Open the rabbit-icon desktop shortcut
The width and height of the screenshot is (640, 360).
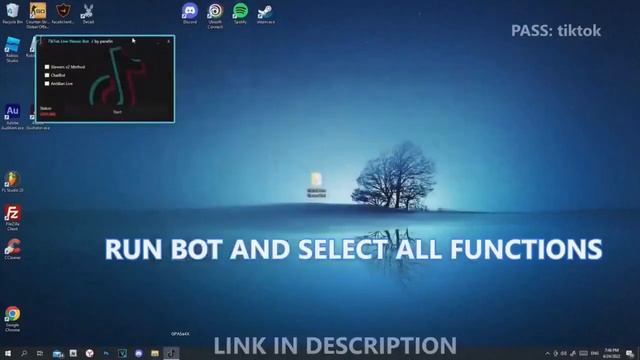(x=88, y=13)
